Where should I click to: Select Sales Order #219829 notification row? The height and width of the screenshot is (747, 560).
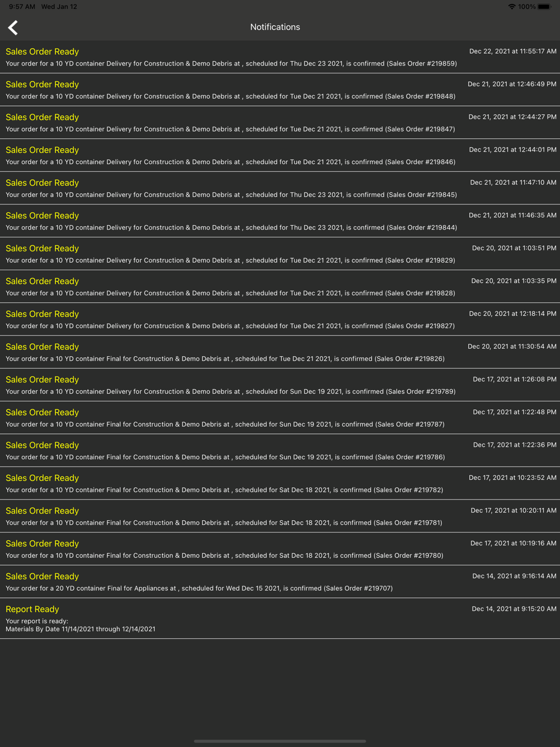pyautogui.click(x=280, y=254)
